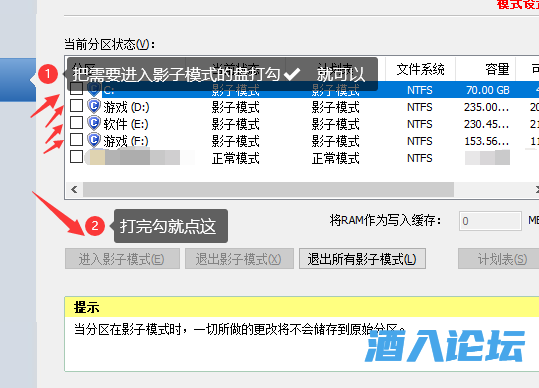
Task: Click the 230.45... capacity cell
Action: point(486,124)
